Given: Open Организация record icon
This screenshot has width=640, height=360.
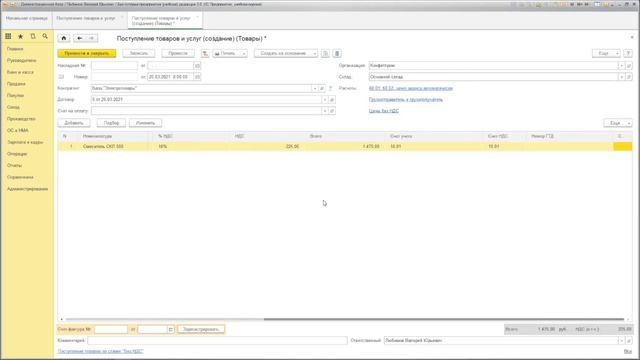Looking at the screenshot, I should (x=629, y=66).
